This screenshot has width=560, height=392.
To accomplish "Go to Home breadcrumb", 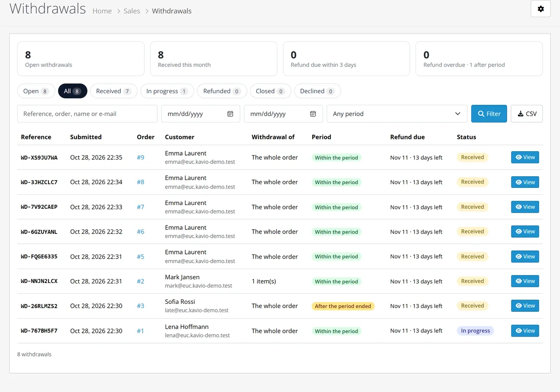I will click(x=102, y=11).
